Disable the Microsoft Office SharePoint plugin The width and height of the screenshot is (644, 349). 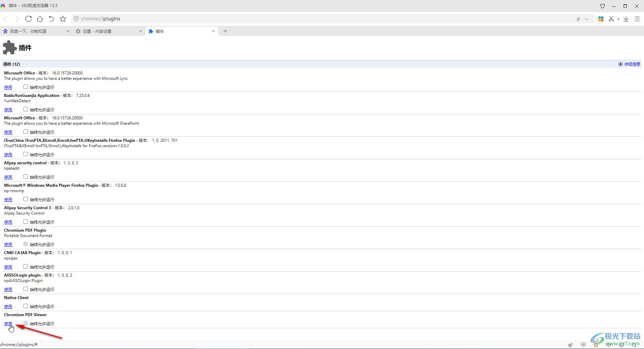8,132
